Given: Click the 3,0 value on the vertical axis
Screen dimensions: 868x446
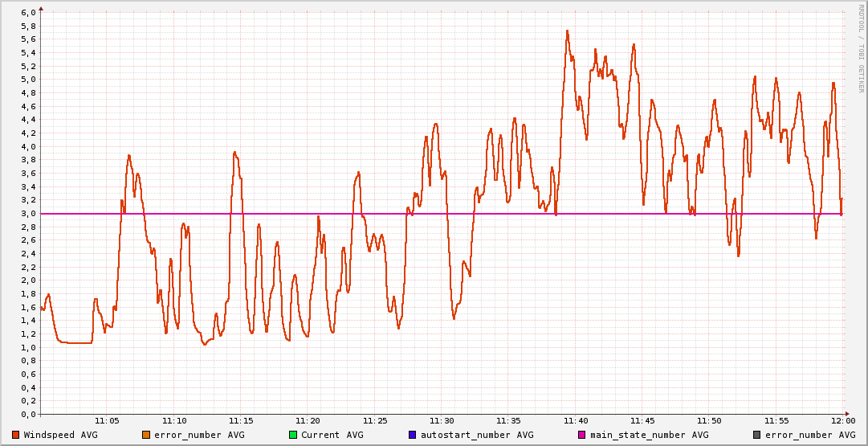Looking at the screenshot, I should (x=28, y=214).
